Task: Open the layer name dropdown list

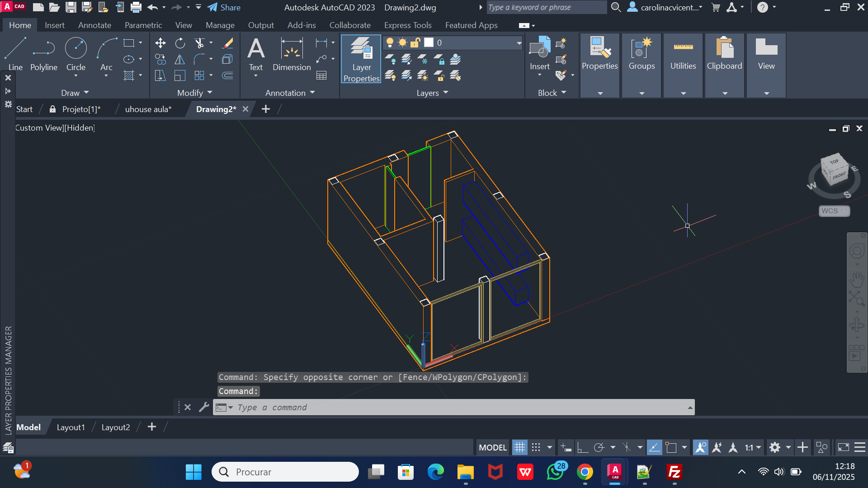Action: [x=519, y=42]
